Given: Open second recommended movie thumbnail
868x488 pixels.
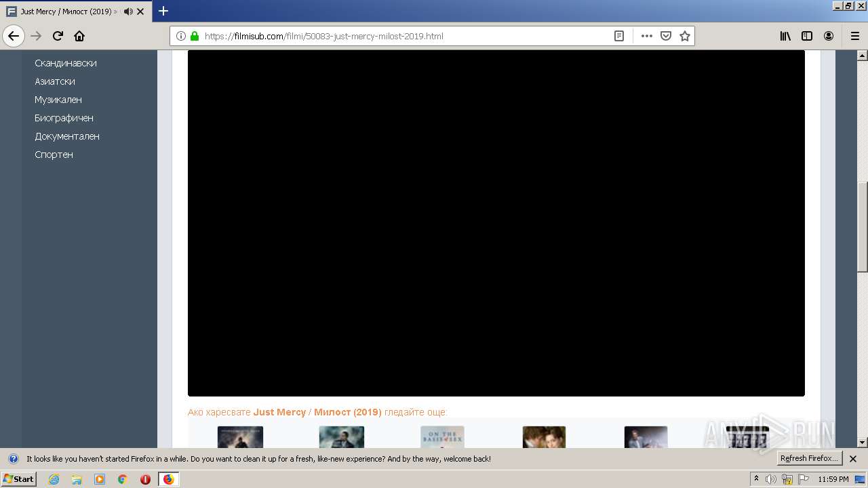Looking at the screenshot, I should click(342, 437).
